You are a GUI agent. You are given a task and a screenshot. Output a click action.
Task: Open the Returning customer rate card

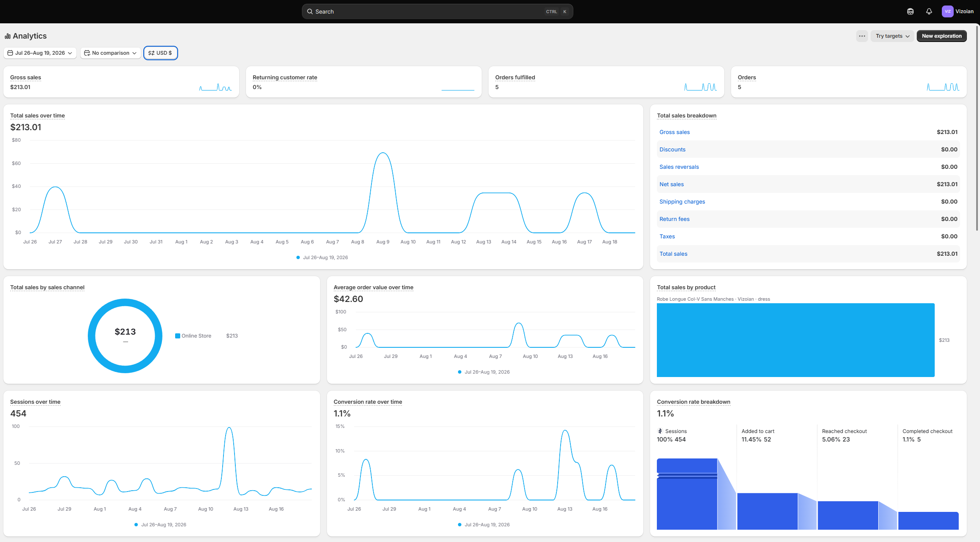point(364,82)
